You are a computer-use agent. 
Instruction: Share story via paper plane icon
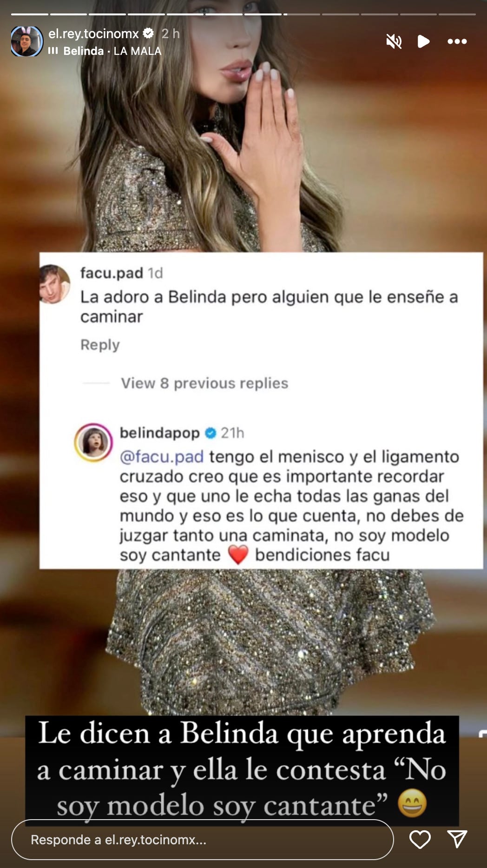pyautogui.click(x=457, y=839)
